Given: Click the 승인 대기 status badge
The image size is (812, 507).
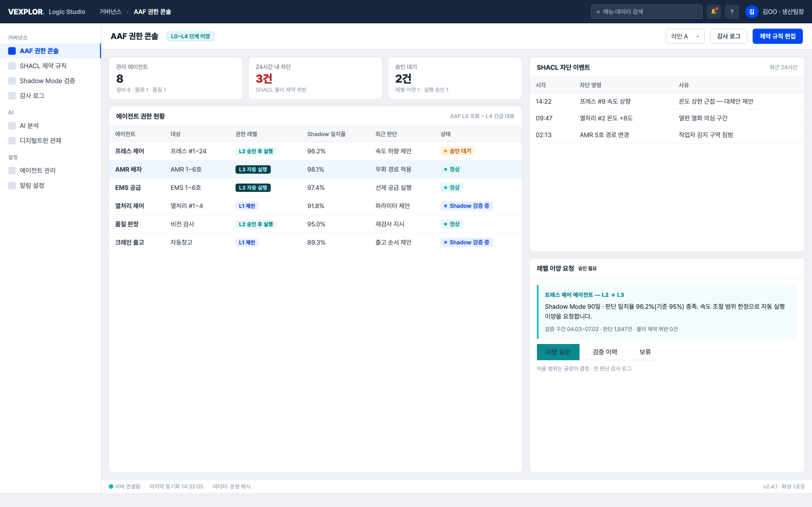Looking at the screenshot, I should [457, 151].
